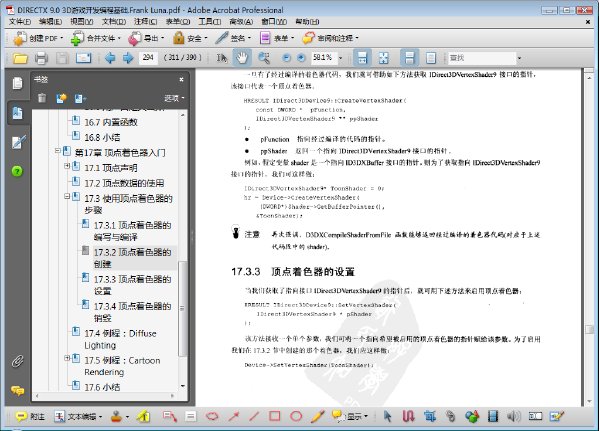Image resolution: width=600 pixels, height=431 pixels.
Task: Close the bookmarks panel with X
Action: point(181,79)
